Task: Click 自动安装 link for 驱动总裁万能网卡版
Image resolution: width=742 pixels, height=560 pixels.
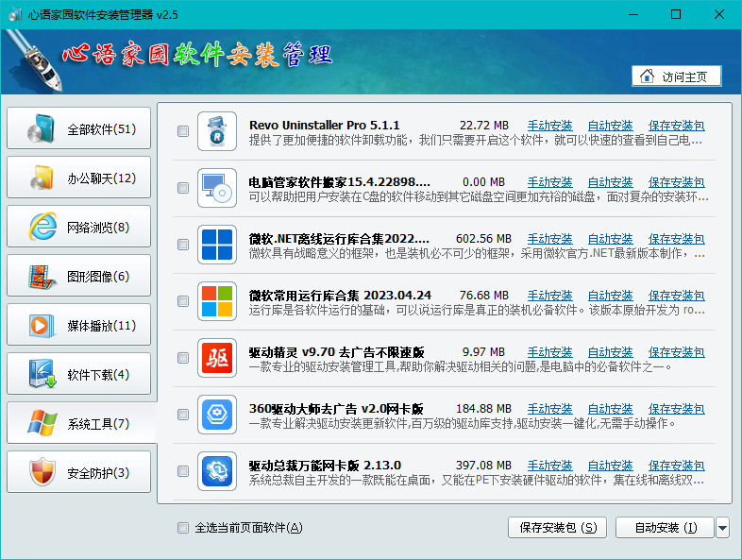Action: coord(610,466)
